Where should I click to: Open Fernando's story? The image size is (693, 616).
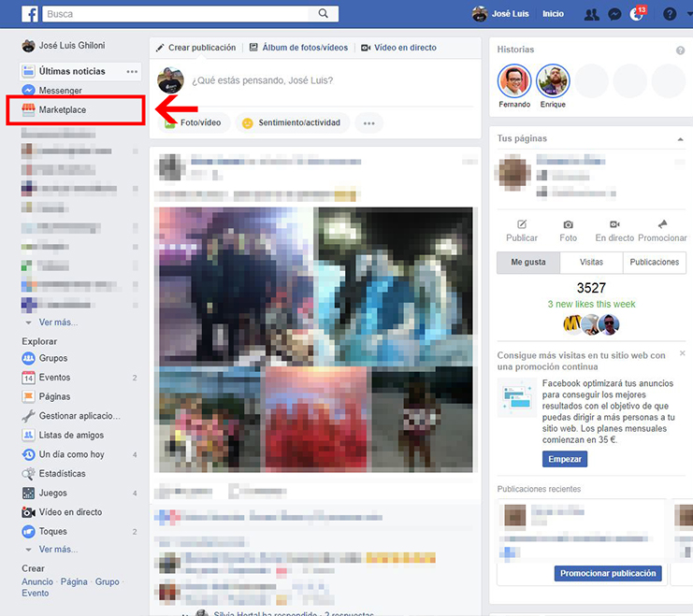tap(514, 81)
